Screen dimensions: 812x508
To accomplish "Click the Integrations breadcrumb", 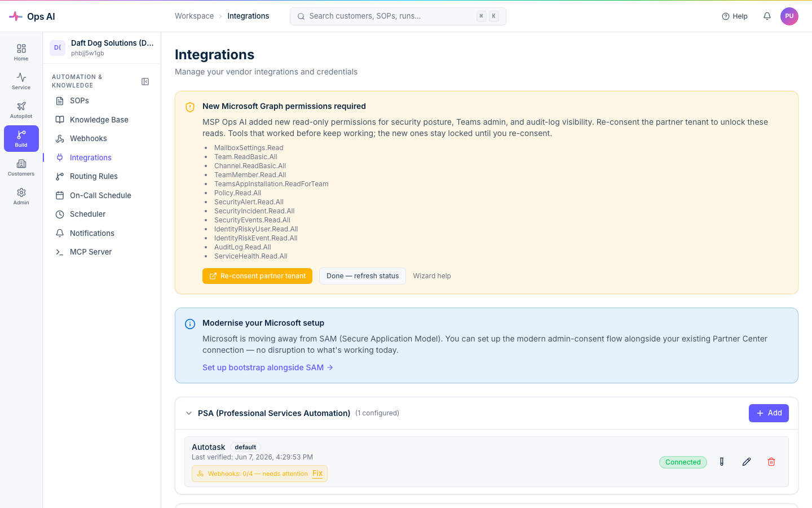I will [248, 16].
